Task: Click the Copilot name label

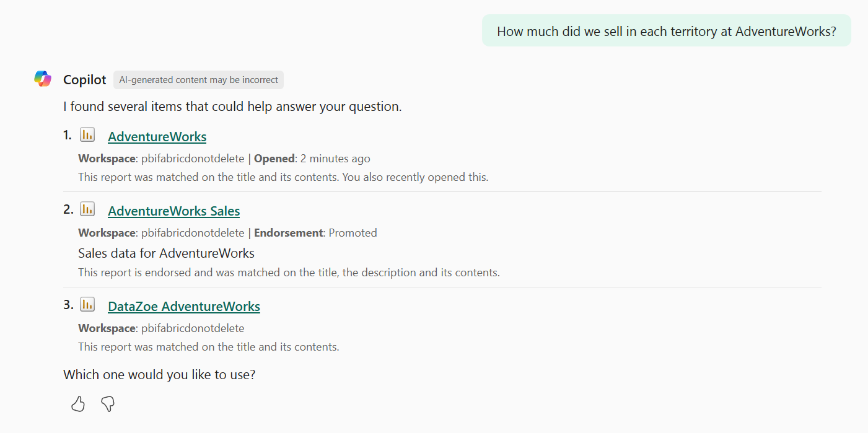Action: click(84, 80)
